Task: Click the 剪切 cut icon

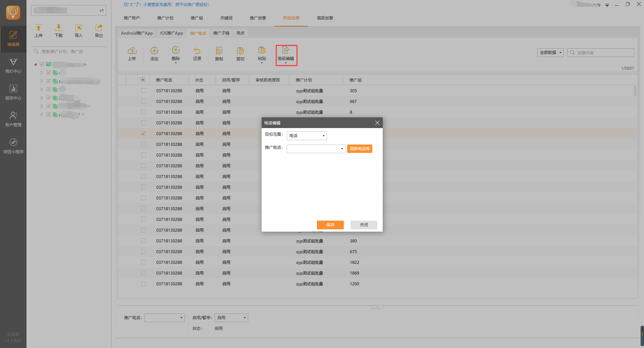Action: click(x=240, y=54)
